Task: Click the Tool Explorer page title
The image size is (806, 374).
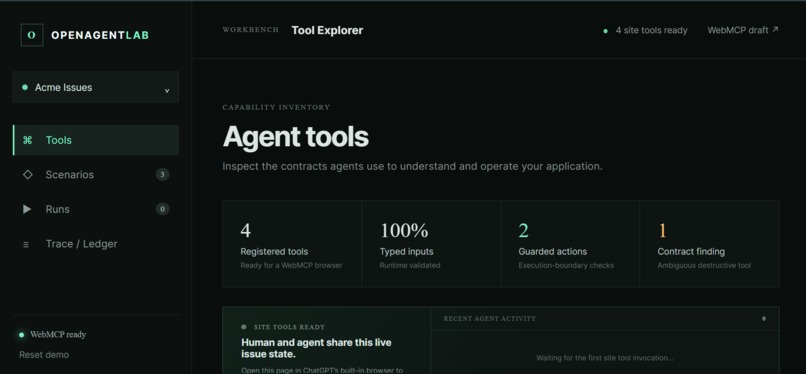Action: pyautogui.click(x=327, y=30)
